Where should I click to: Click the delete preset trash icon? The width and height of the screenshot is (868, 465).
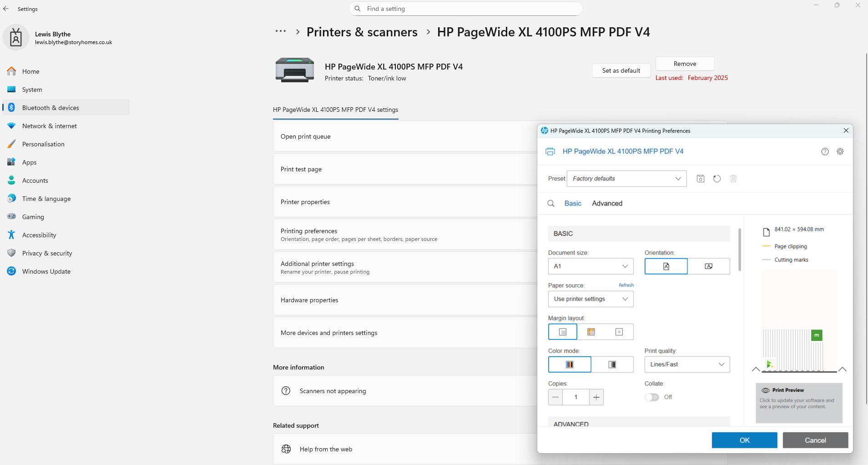click(733, 179)
